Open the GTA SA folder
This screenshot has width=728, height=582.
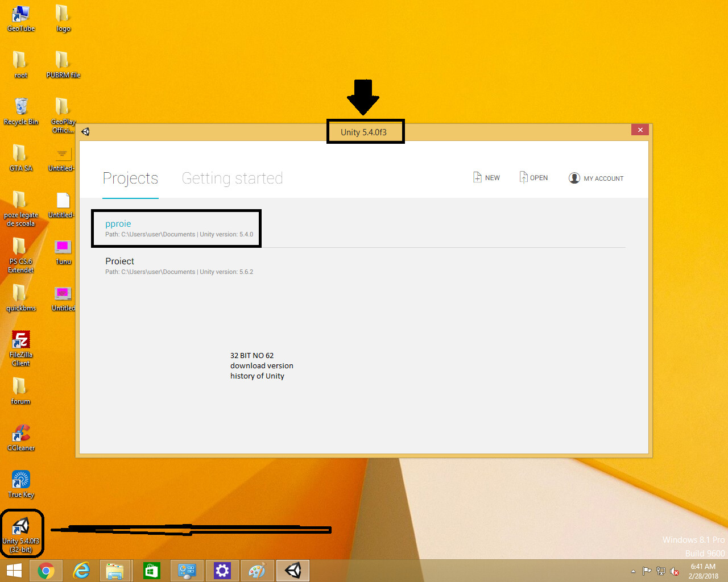pos(21,157)
